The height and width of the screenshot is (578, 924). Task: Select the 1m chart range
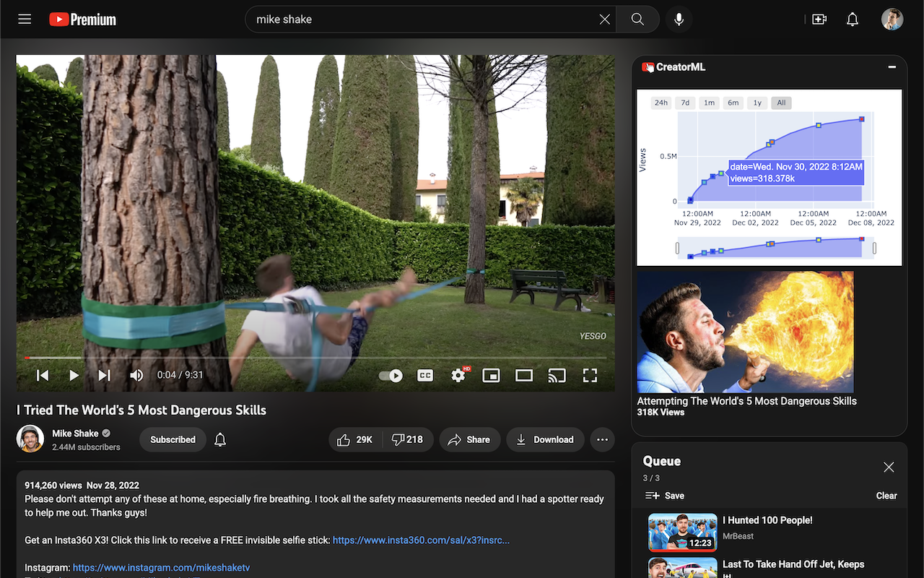tap(710, 103)
